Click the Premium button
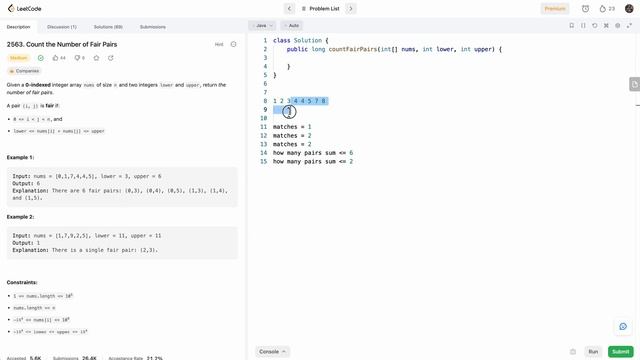Screen dimensions: 640x360 [555, 9]
